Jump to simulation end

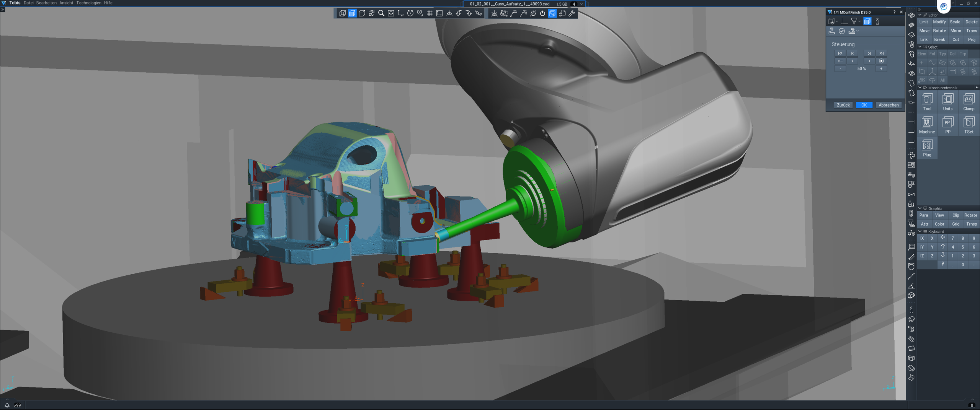click(881, 54)
